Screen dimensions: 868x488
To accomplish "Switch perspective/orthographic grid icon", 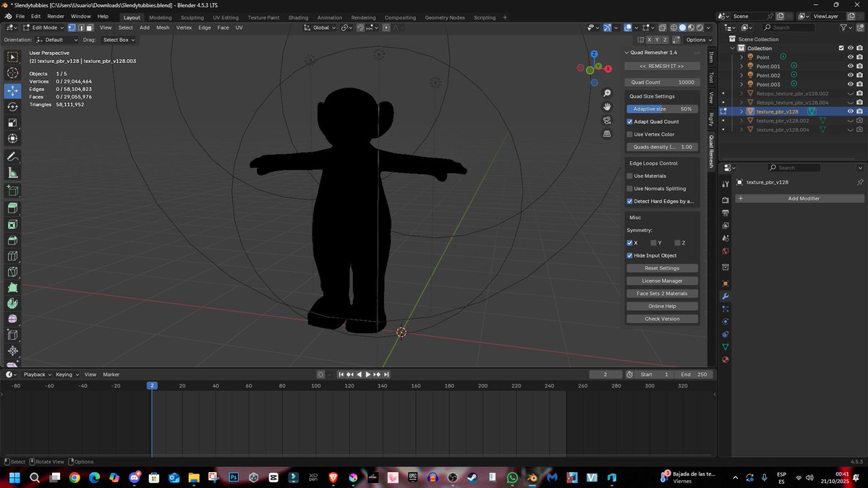I will point(608,134).
